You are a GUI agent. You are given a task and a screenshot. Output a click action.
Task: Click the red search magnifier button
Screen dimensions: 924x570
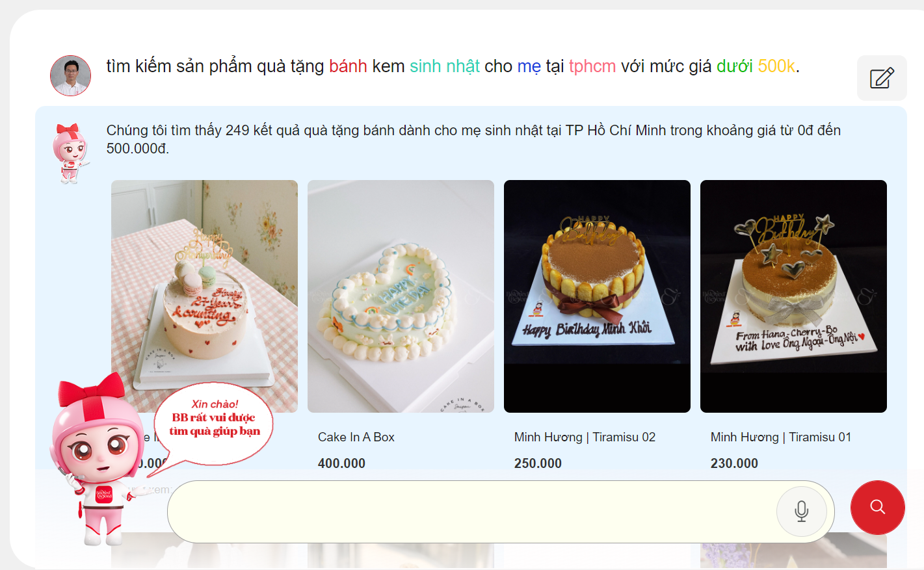(x=878, y=508)
